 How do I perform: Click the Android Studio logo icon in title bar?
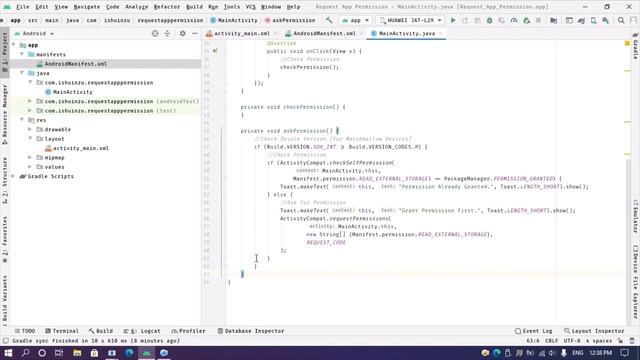point(7,7)
